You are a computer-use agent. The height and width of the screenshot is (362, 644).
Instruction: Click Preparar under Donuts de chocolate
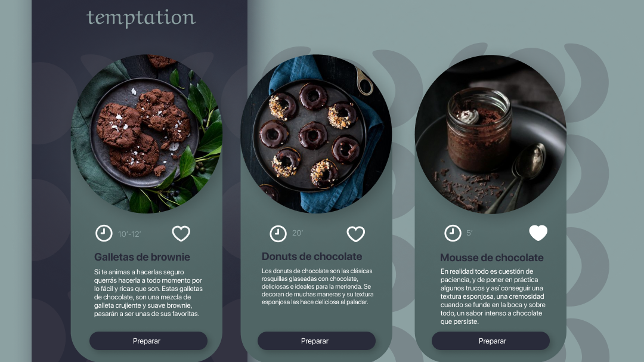[x=316, y=341]
